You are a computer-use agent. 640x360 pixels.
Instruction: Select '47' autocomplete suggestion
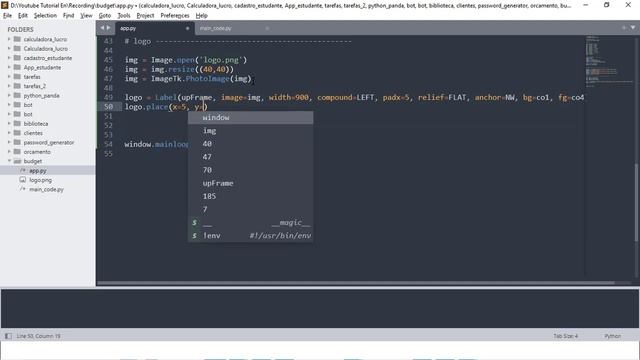tap(251, 157)
